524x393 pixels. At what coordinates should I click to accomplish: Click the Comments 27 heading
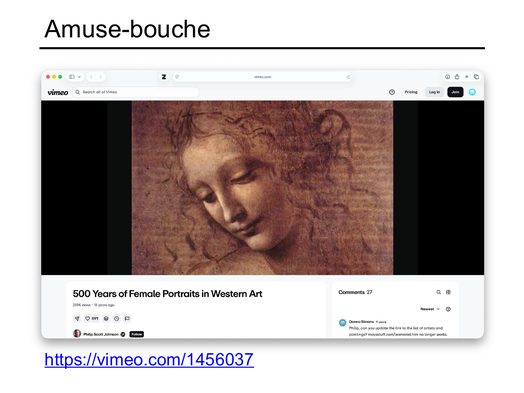355,292
